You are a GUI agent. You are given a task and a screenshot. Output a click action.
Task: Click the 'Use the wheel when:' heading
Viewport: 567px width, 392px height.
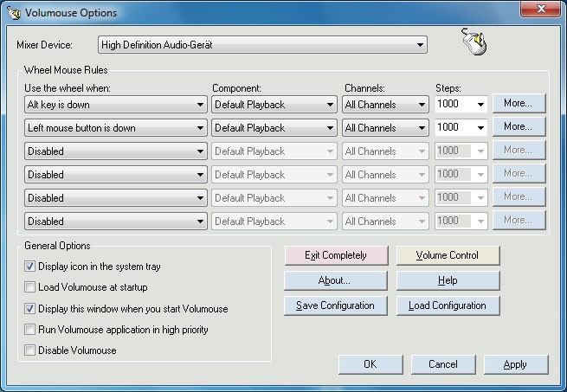point(68,88)
